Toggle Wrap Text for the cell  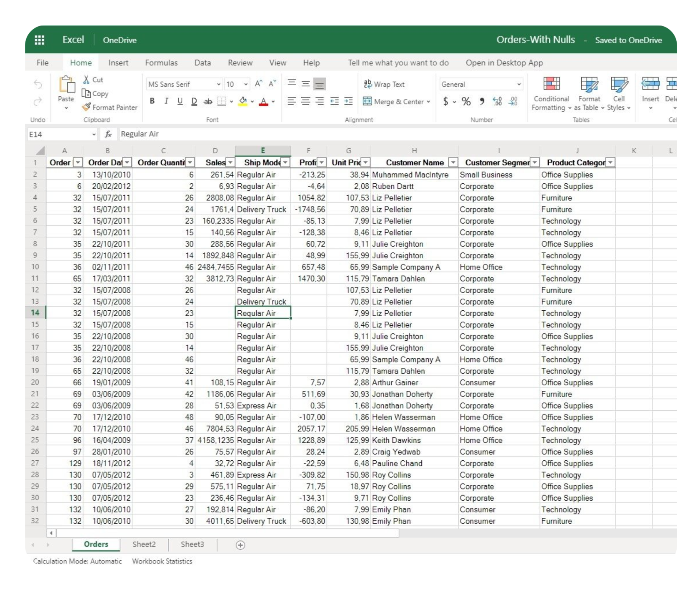pos(384,84)
